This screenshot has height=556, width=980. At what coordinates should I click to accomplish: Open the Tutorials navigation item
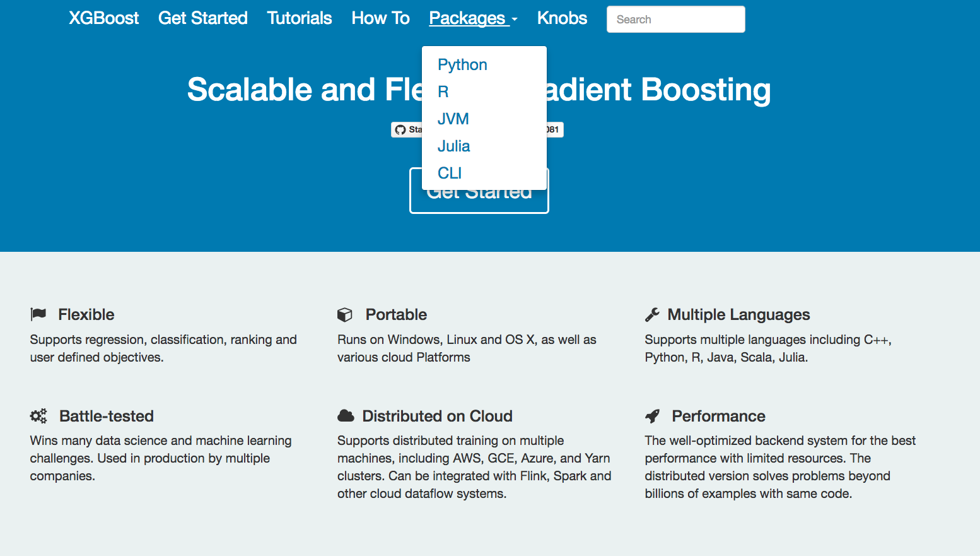click(300, 18)
